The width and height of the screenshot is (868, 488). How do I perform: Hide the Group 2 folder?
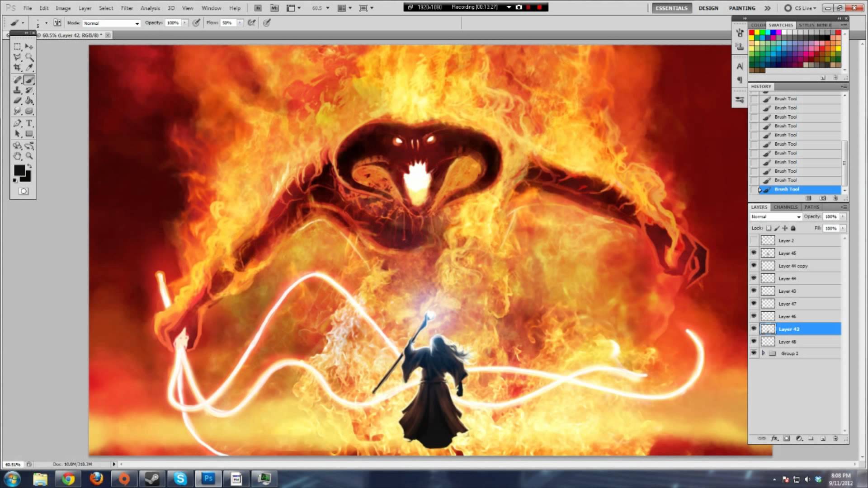click(754, 353)
